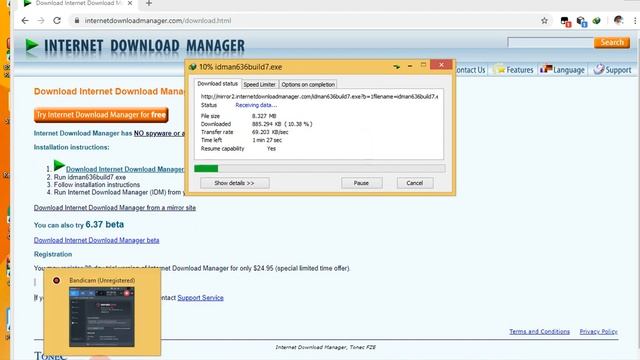Click the website search input box

point(551,42)
